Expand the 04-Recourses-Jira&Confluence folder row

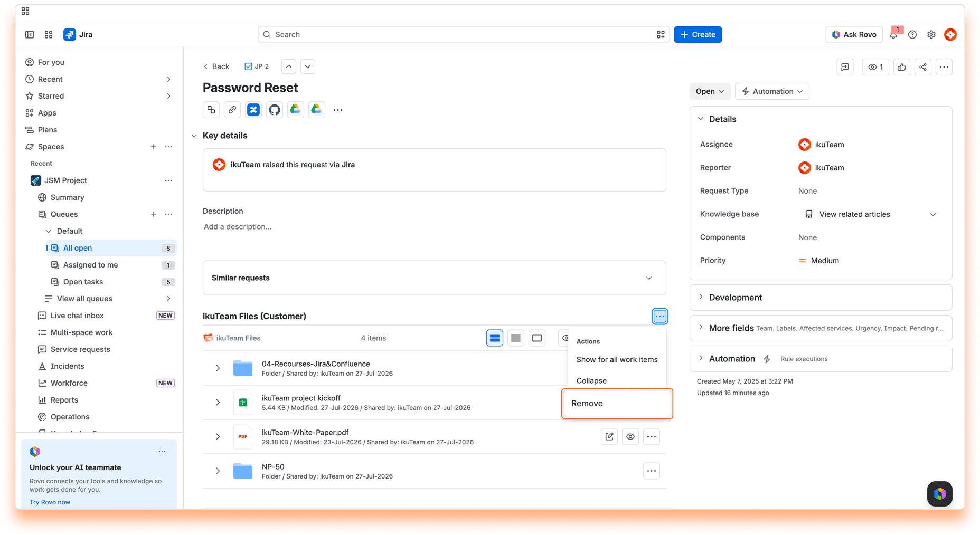(x=218, y=368)
